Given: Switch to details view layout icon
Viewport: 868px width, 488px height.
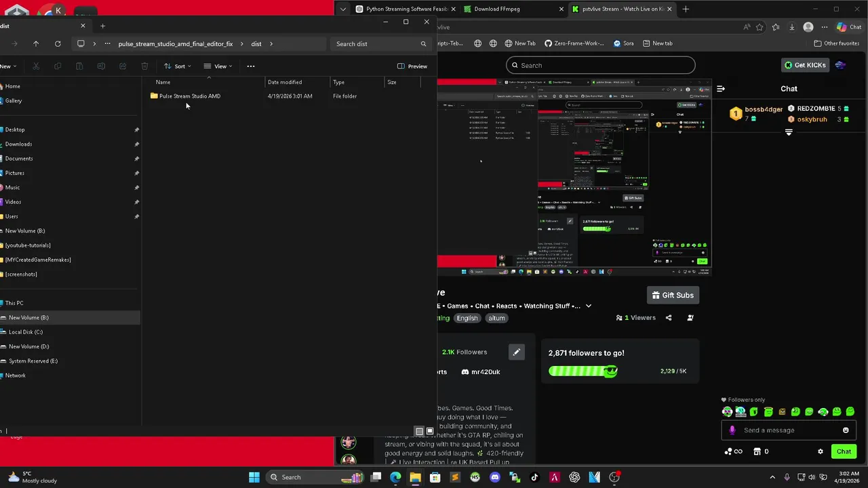Looking at the screenshot, I should tap(419, 431).
